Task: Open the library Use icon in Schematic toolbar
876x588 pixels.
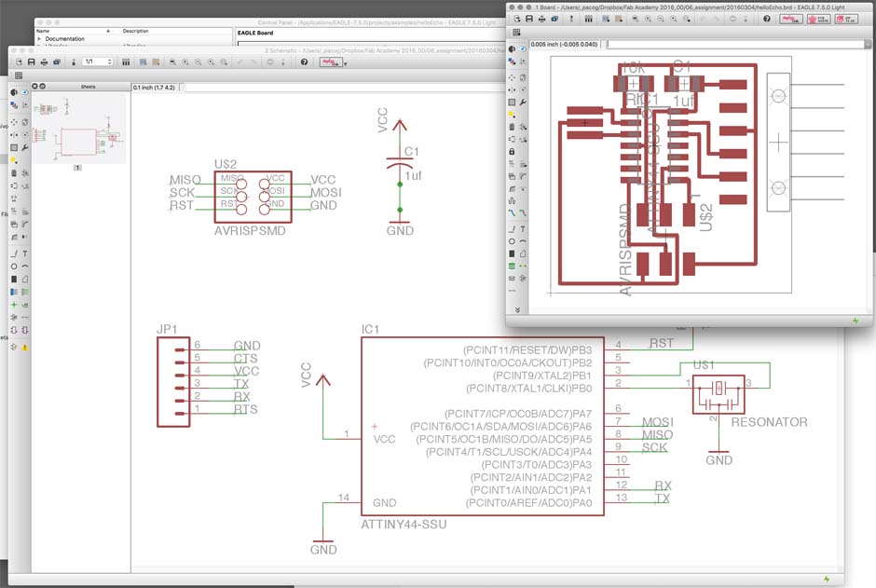Action: pyautogui.click(x=126, y=62)
